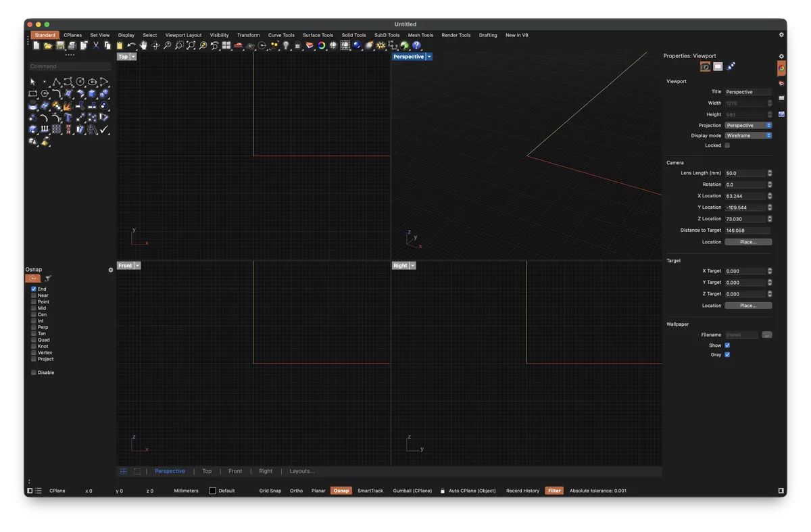Open the Layers icon in the top toolbar

click(310, 46)
